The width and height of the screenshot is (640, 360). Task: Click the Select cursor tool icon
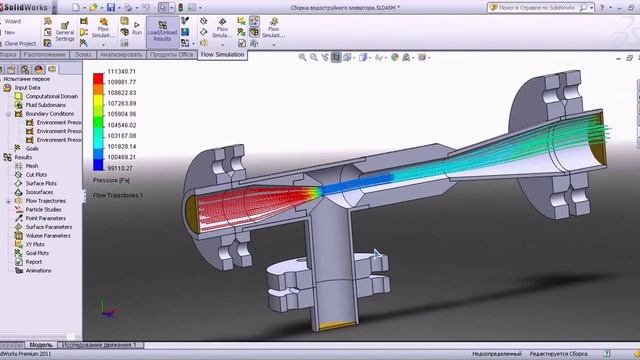click(163, 7)
